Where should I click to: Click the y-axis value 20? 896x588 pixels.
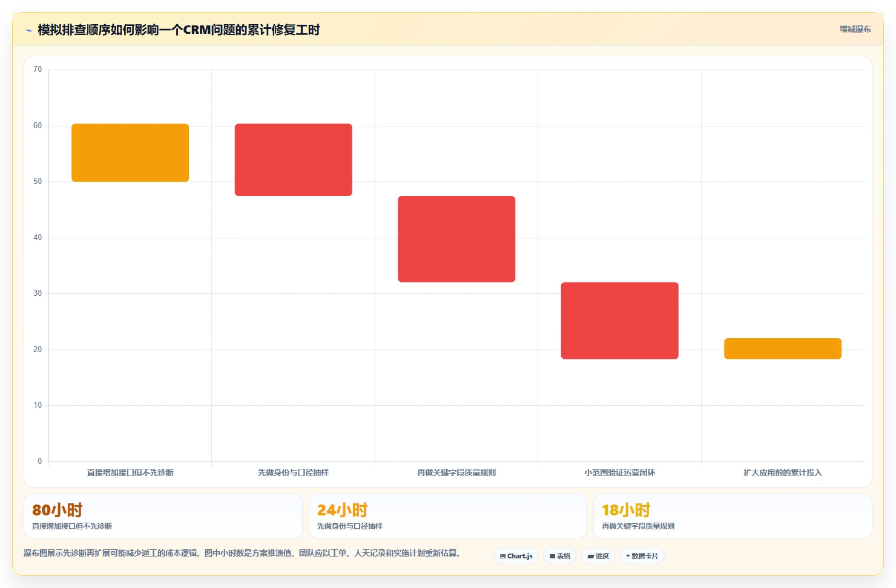[38, 350]
